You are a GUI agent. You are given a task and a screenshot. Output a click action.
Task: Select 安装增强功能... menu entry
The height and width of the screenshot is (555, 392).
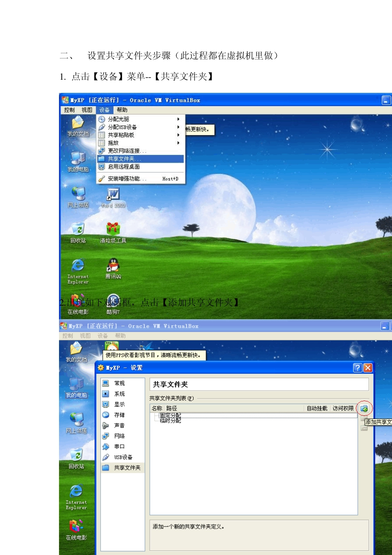(141, 179)
